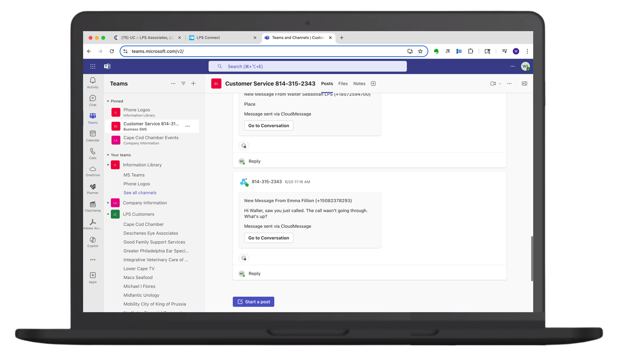Open pinned Phone Logos channel
The height and width of the screenshot is (364, 618).
[x=152, y=112]
